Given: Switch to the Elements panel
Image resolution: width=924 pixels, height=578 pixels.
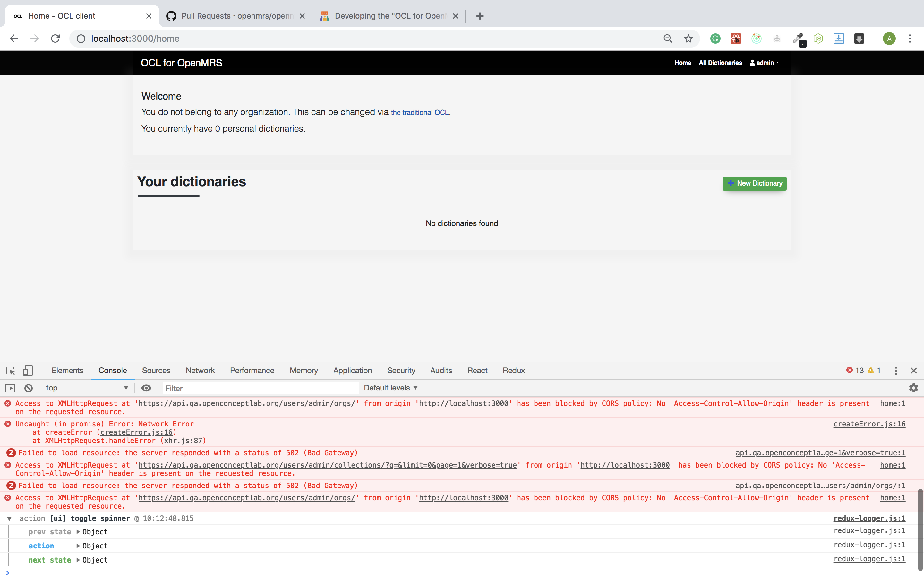Looking at the screenshot, I should (x=67, y=371).
